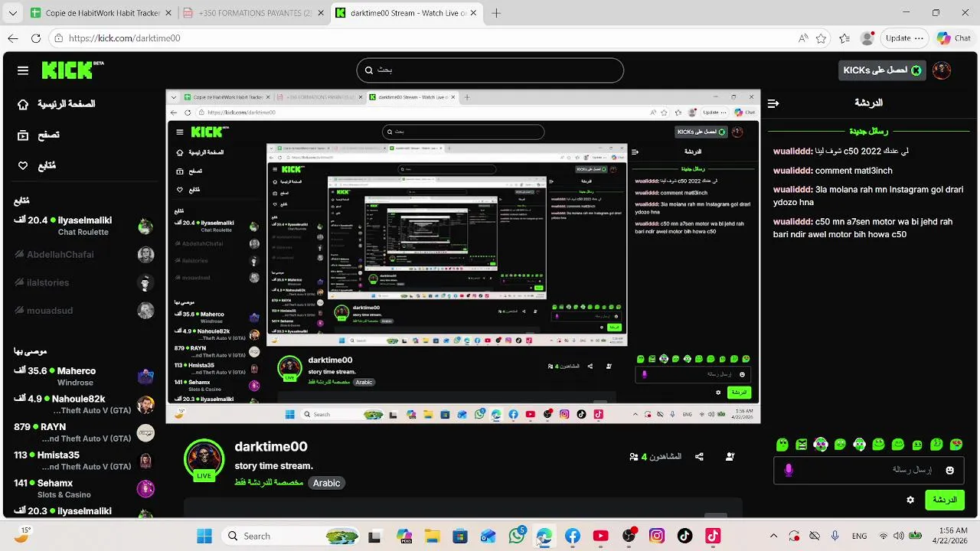This screenshot has height=551, width=980.
Task: Click the purple microphone icon in chat box
Action: [789, 470]
